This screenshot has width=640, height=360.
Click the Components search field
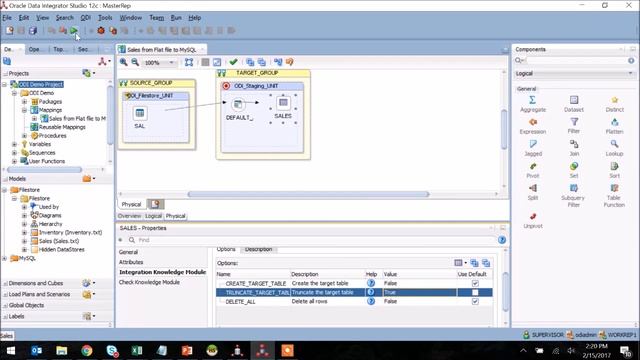[x=576, y=60]
